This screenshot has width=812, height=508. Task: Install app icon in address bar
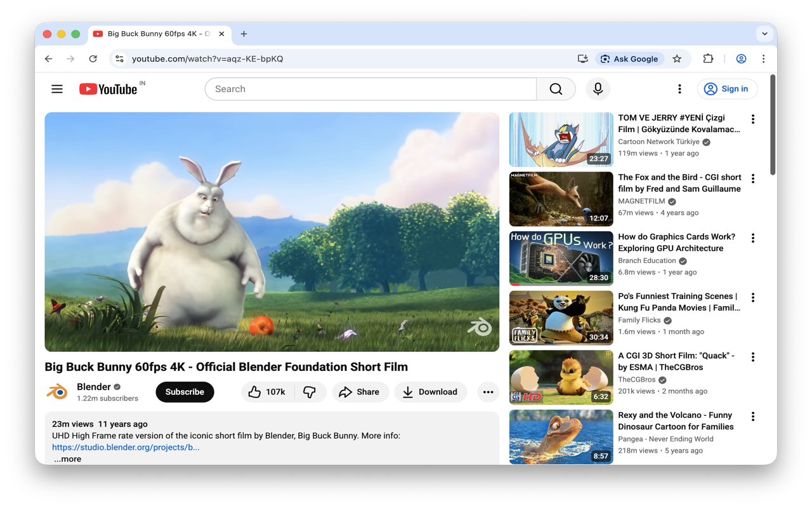[582, 58]
